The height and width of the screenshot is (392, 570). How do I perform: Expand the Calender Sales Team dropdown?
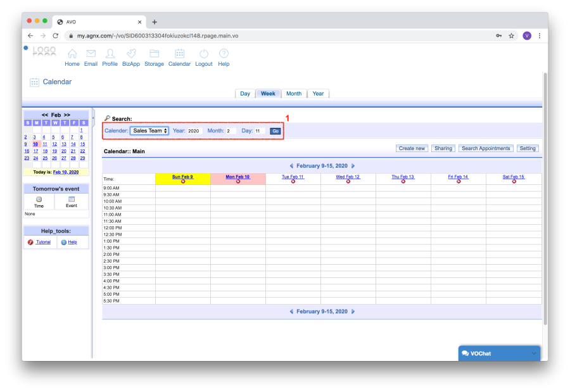coord(149,130)
